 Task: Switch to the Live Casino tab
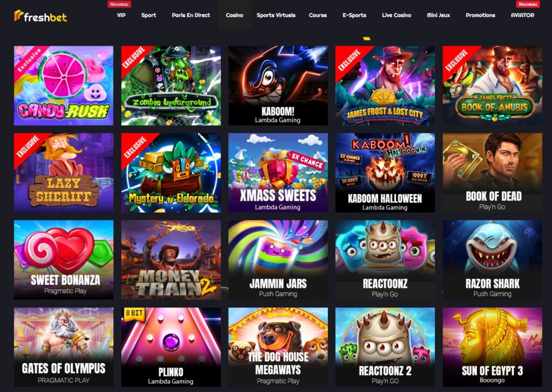point(396,15)
